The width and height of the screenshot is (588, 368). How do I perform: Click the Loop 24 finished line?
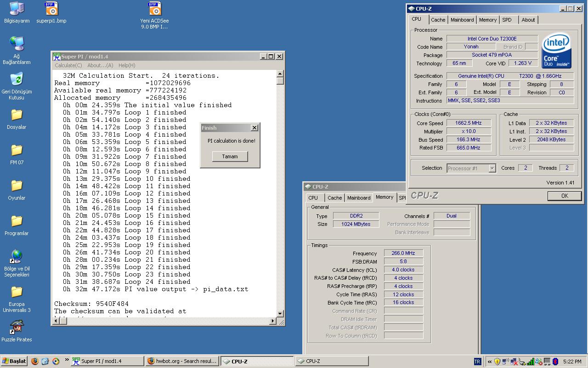click(127, 282)
